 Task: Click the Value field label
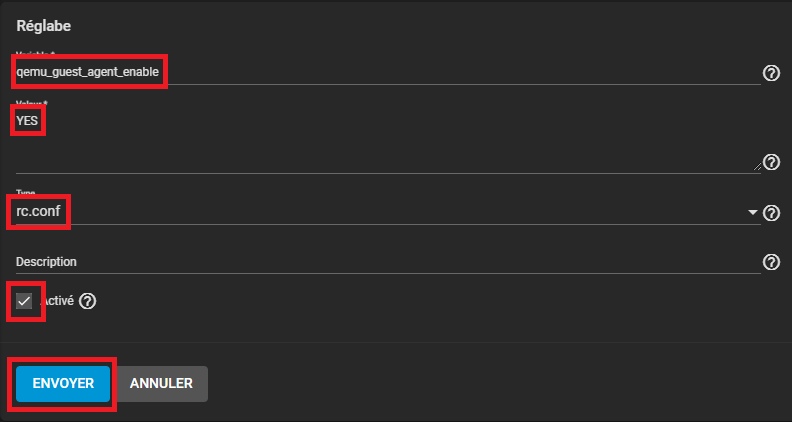point(30,103)
